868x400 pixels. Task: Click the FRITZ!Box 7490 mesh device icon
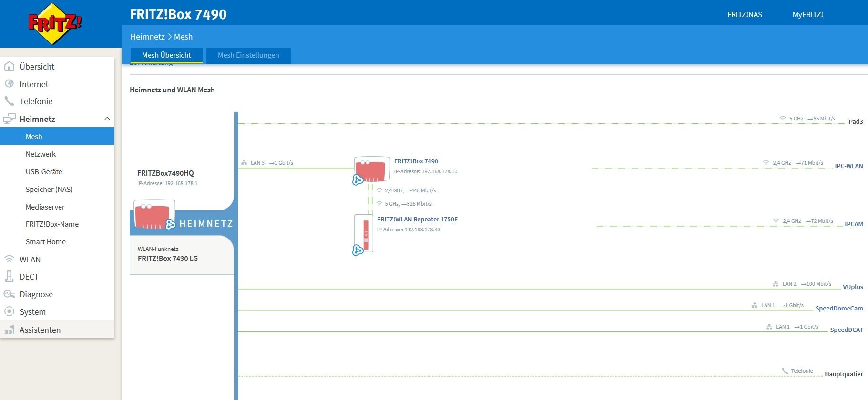pyautogui.click(x=372, y=169)
